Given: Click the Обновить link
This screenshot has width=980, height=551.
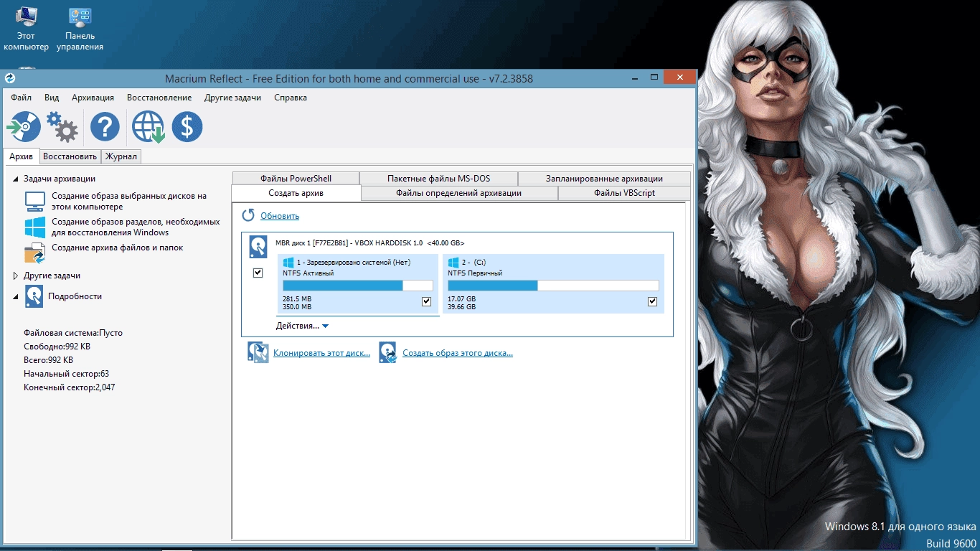Looking at the screenshot, I should pos(280,216).
